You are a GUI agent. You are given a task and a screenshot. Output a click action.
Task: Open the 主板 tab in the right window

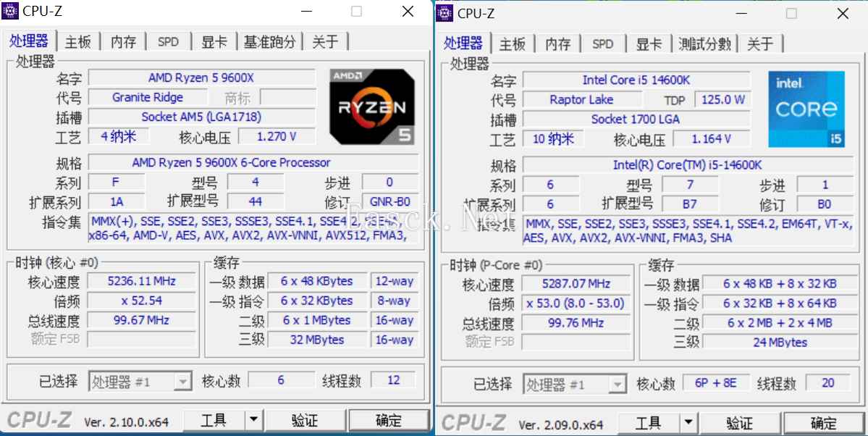pos(513,43)
